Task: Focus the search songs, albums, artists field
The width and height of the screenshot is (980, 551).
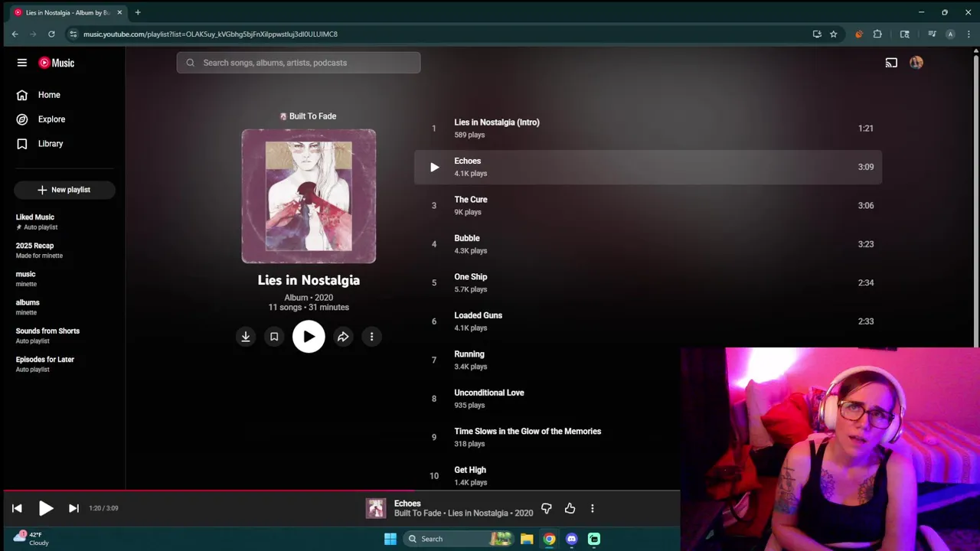Action: click(x=299, y=63)
